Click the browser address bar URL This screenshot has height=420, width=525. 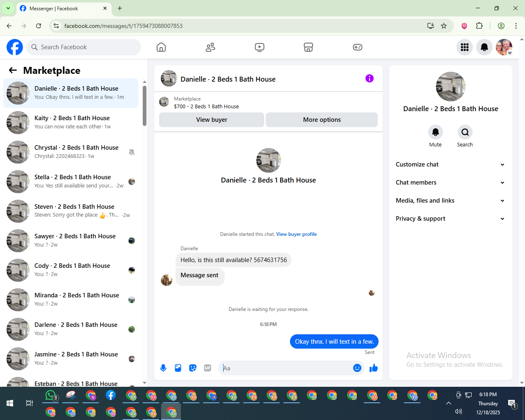[123, 26]
